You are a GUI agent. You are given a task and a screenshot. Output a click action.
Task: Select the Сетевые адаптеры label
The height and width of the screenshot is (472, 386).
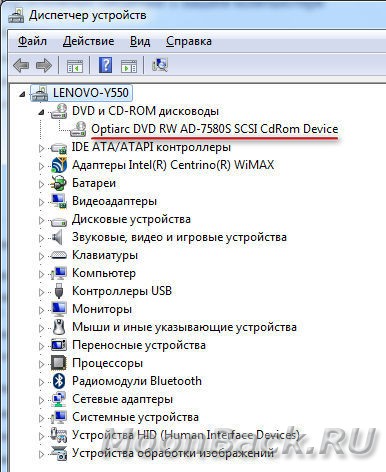coord(122,399)
